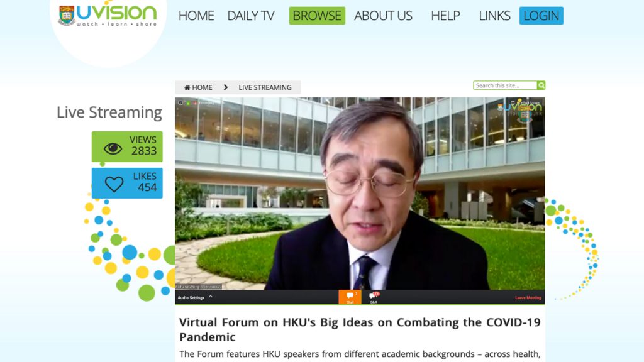Expand the Audio Settings caret
Screen dimensions: 644x362
(x=211, y=297)
